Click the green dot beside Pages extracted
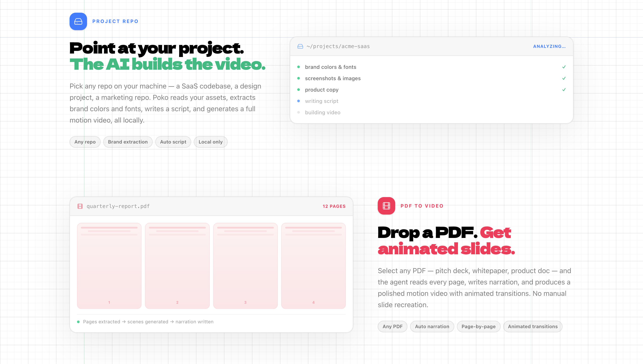 [78, 322]
